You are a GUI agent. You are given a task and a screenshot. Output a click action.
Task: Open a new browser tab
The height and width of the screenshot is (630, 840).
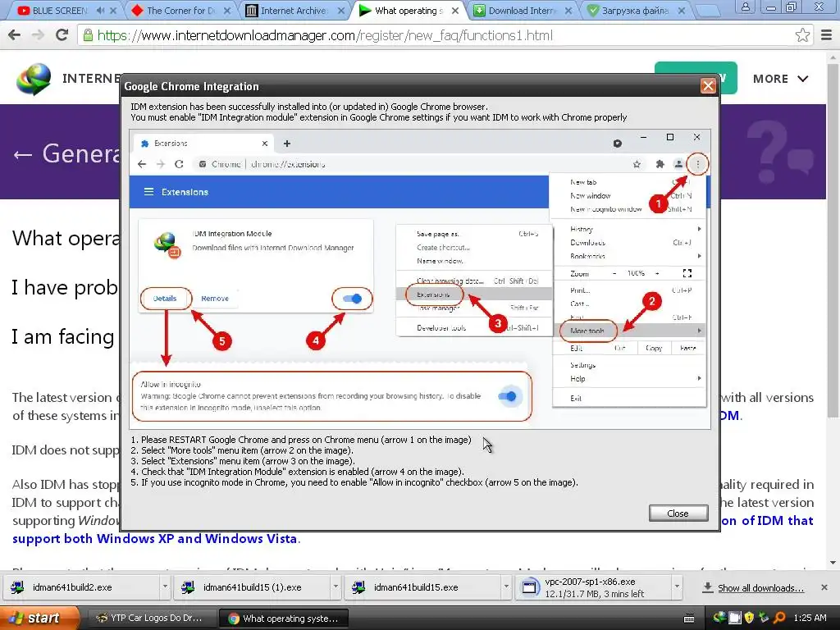pyautogui.click(x=707, y=10)
